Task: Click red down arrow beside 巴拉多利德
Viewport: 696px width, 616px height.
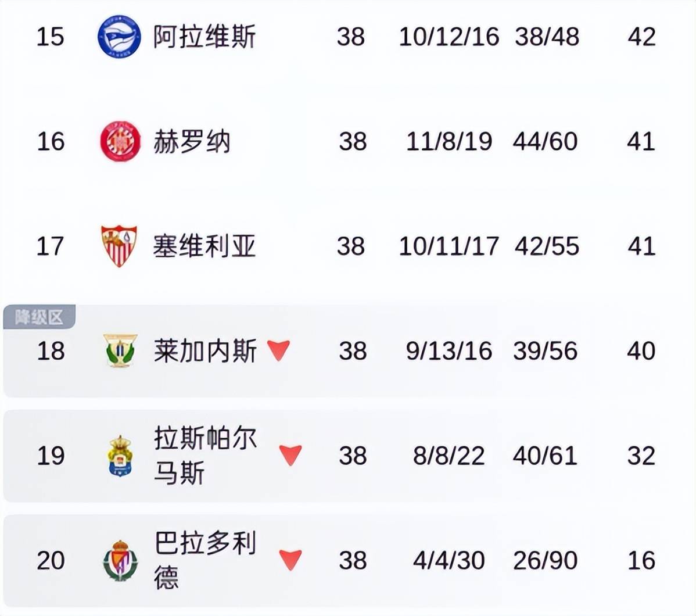Action: click(290, 560)
